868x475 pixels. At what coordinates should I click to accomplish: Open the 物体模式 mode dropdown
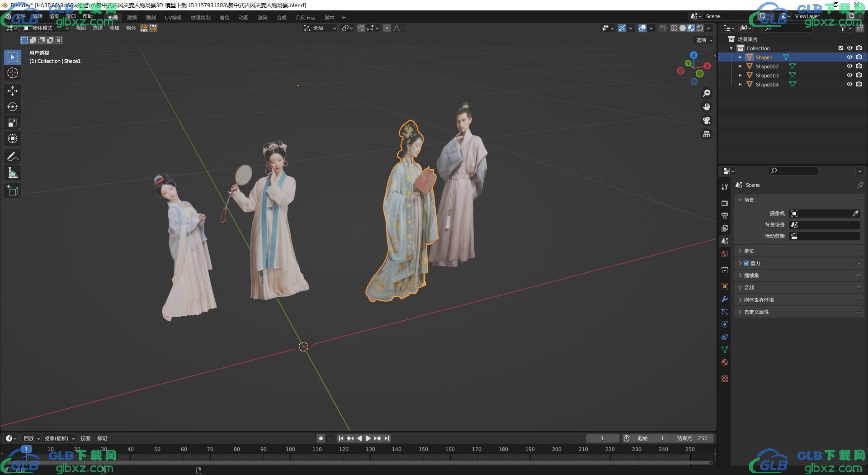tap(47, 28)
